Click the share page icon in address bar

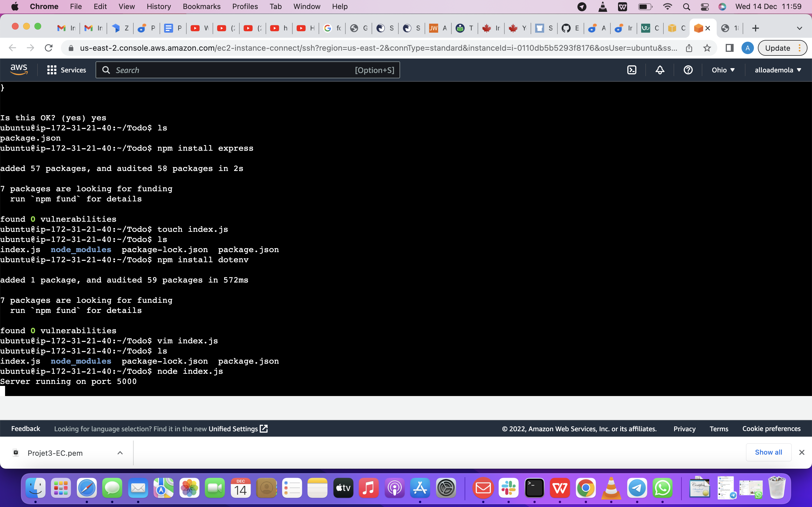coord(689,48)
